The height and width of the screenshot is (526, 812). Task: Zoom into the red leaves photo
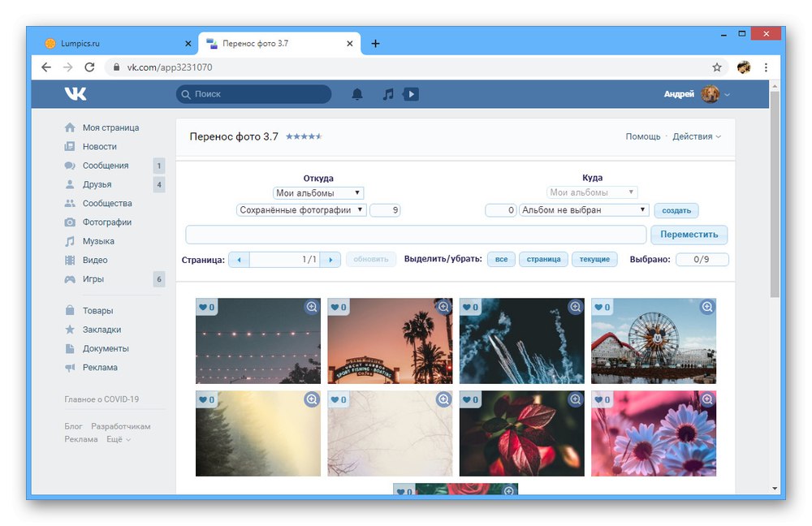tap(576, 399)
